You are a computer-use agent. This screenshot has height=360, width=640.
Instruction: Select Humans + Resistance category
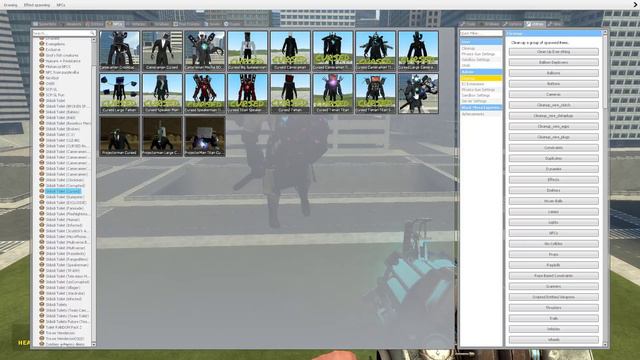[x=63, y=61]
